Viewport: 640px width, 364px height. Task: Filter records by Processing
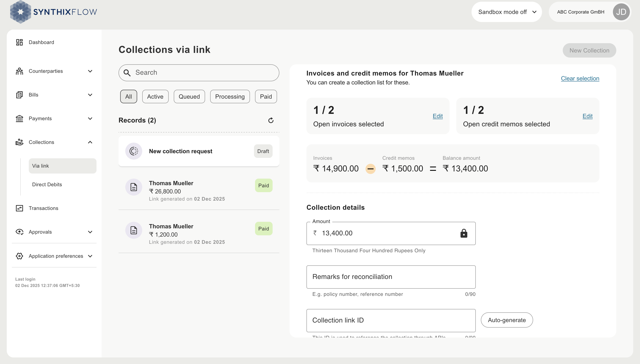230,97
